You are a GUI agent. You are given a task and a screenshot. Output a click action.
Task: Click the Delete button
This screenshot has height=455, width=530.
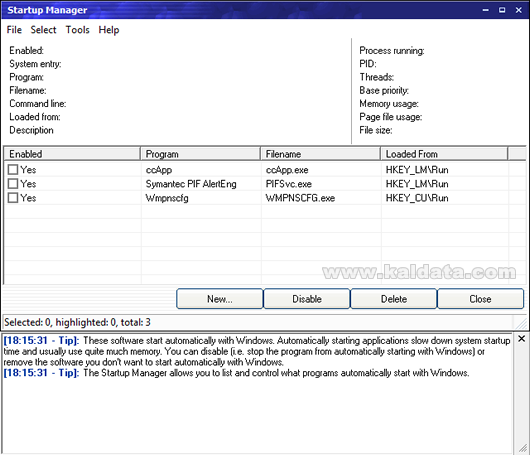click(x=393, y=299)
